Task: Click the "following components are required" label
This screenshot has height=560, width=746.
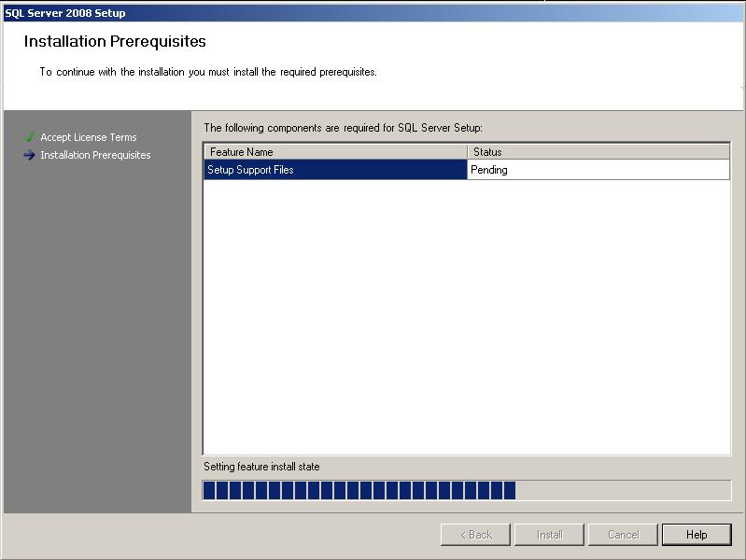Action: (x=343, y=128)
